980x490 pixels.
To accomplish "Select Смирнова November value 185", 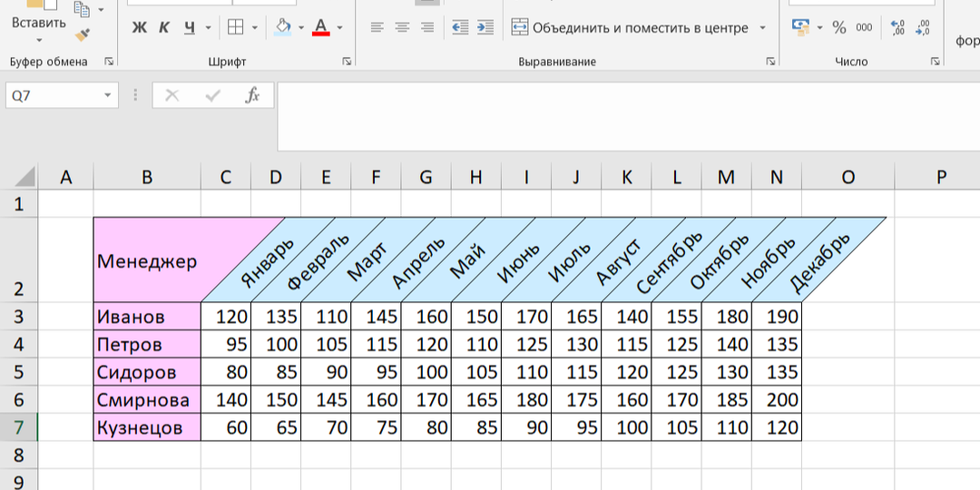I will (x=726, y=400).
